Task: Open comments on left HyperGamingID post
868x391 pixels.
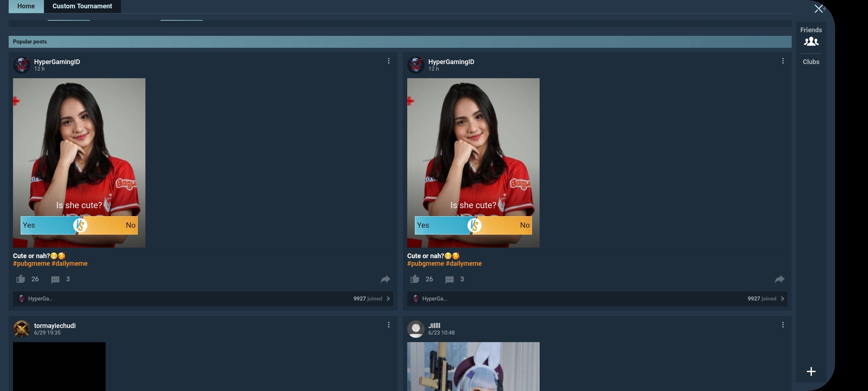Action: [55, 279]
